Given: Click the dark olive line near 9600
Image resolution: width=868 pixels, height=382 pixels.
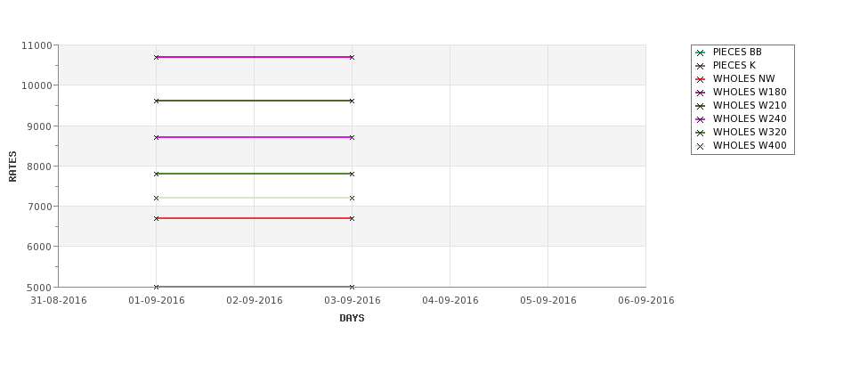Looking at the screenshot, I should 254,101.
